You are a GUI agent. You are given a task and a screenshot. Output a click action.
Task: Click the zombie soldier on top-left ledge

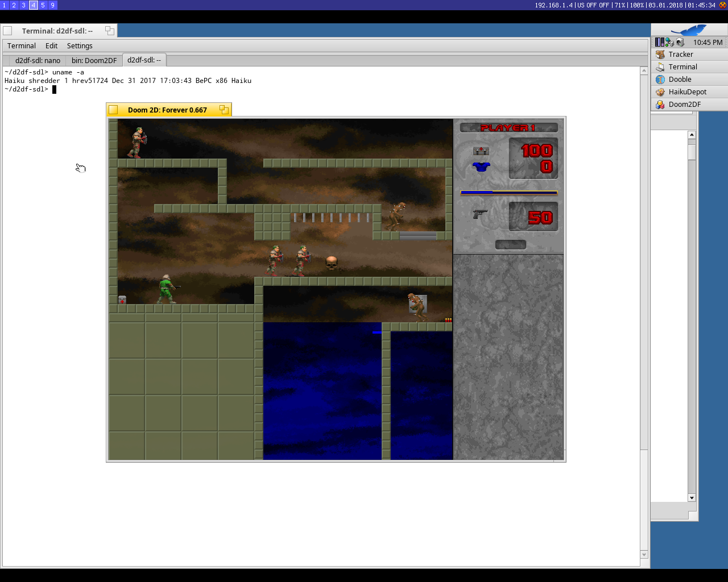coord(138,143)
